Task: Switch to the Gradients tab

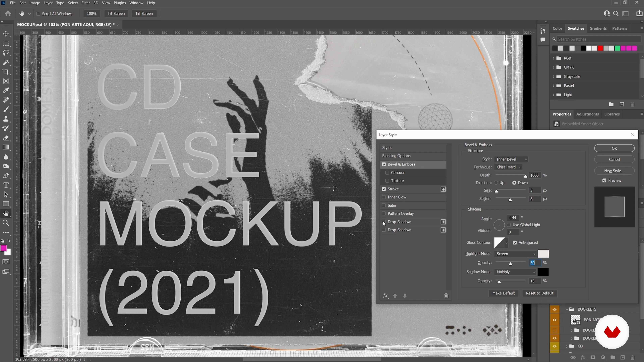Action: 598,28
